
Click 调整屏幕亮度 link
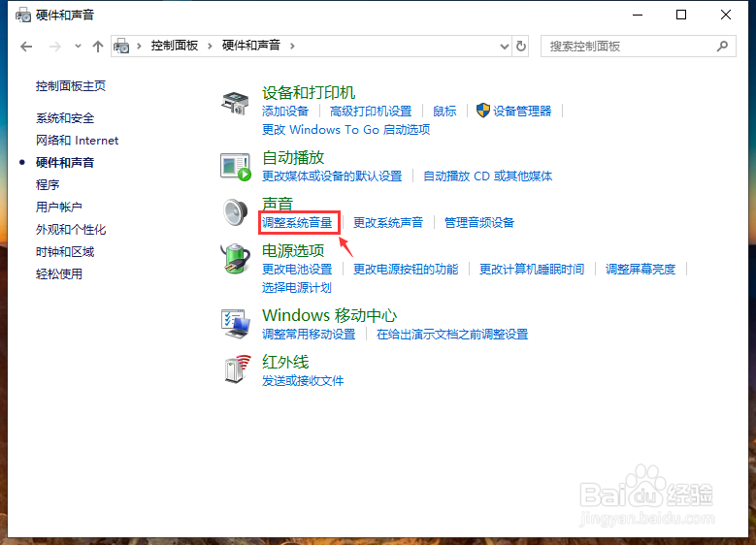pyautogui.click(x=641, y=269)
